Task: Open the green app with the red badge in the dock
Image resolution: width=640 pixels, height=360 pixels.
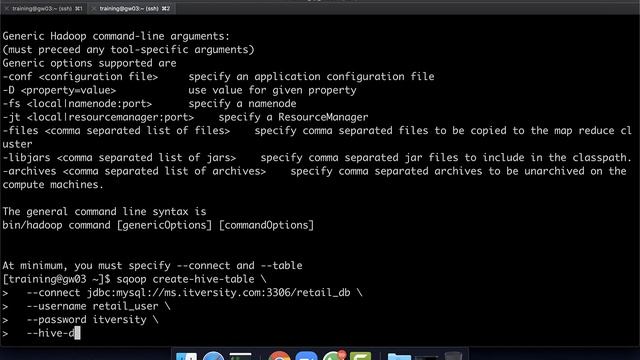Action: 334,356
